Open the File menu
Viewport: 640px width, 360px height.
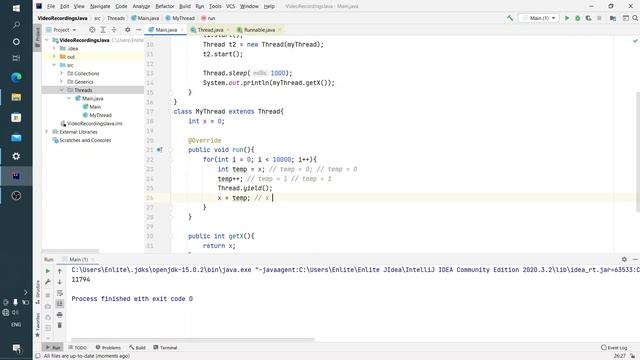pos(51,6)
